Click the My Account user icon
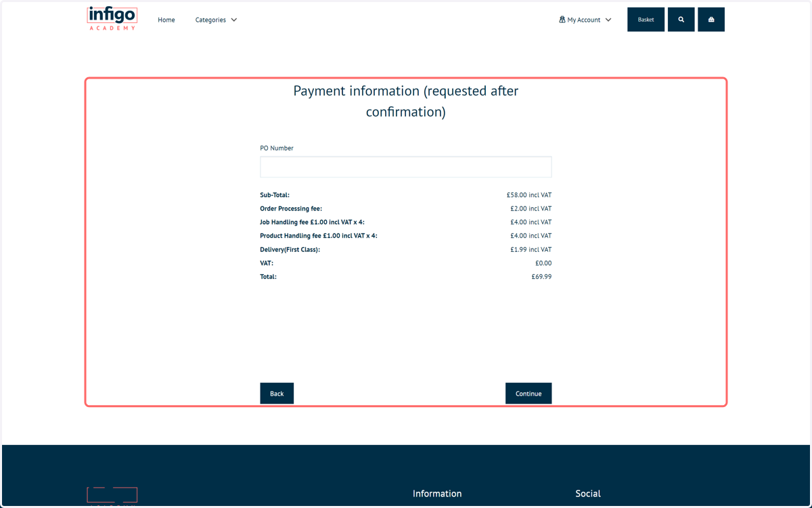Viewport: 812px width, 508px height. point(562,20)
